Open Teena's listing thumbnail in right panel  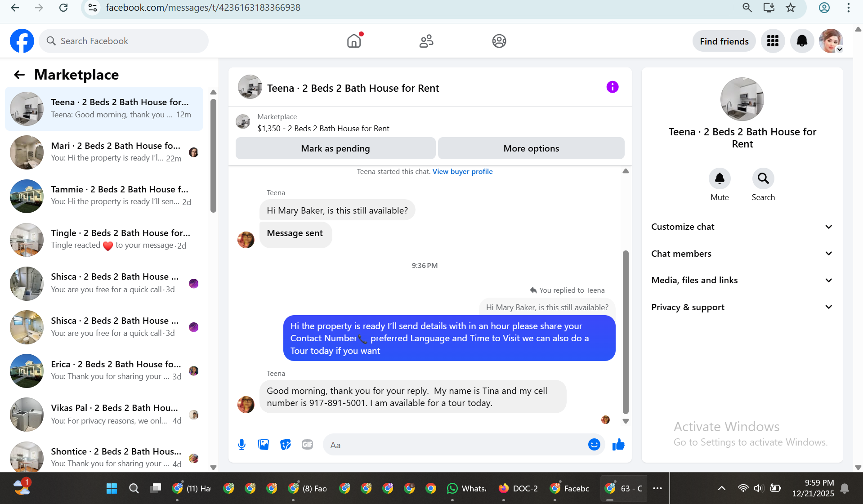click(742, 99)
